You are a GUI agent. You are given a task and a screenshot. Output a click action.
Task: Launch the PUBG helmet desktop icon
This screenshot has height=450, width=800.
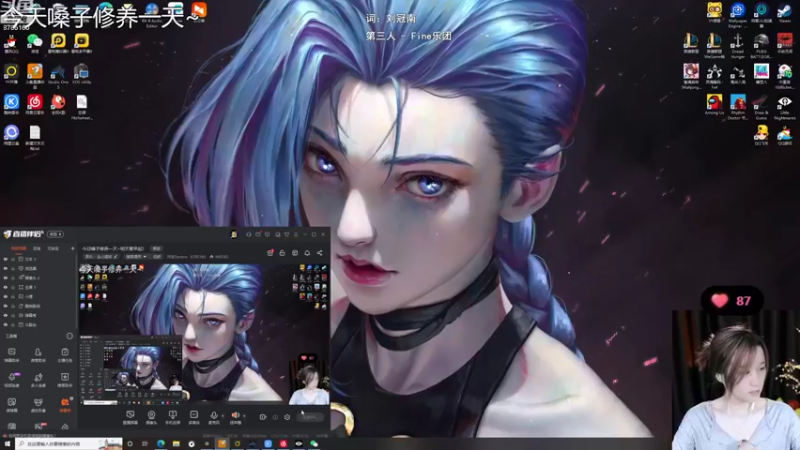click(761, 46)
